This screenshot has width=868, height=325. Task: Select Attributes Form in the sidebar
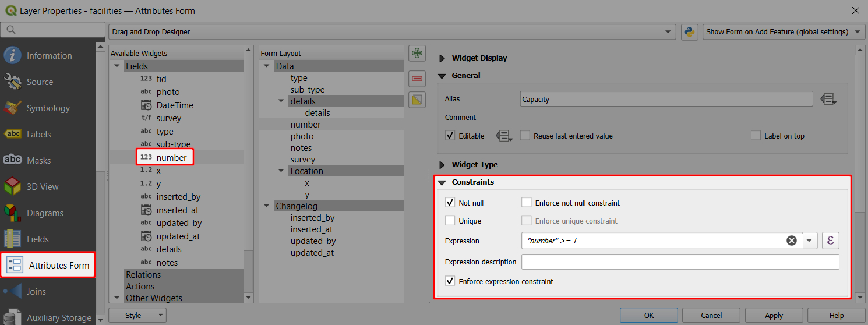click(x=48, y=266)
